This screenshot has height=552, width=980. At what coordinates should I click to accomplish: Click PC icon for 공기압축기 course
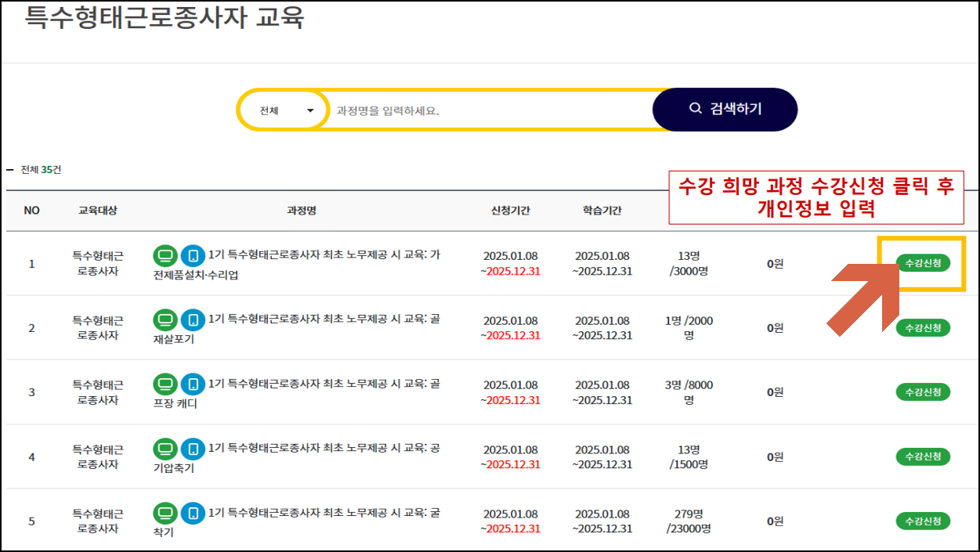(x=165, y=449)
